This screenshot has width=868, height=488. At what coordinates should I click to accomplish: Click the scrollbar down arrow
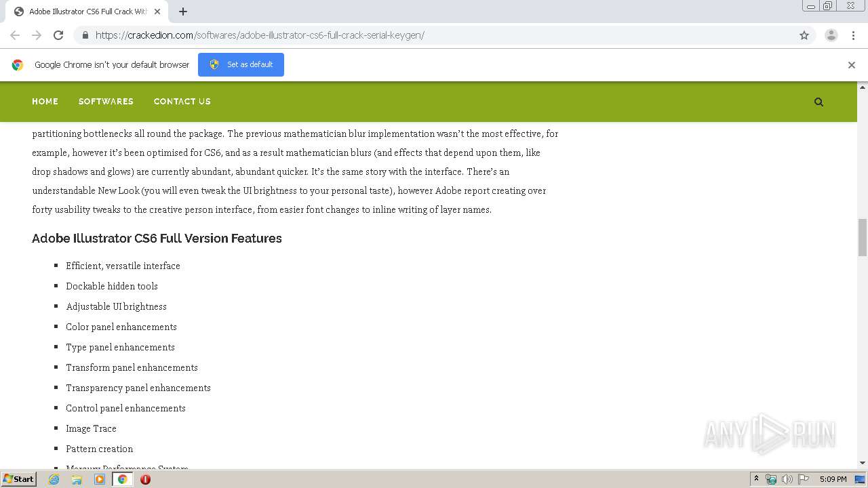point(863,463)
